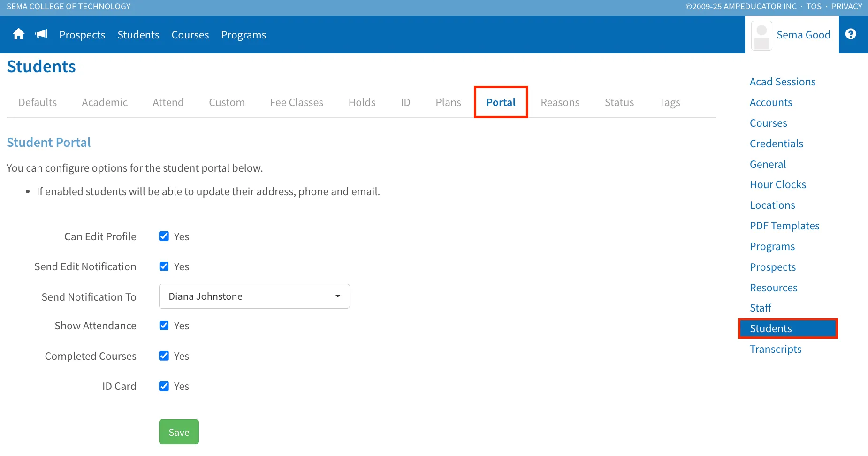868x456 pixels.
Task: Open Transcripts sidebar link
Action: [x=776, y=349]
